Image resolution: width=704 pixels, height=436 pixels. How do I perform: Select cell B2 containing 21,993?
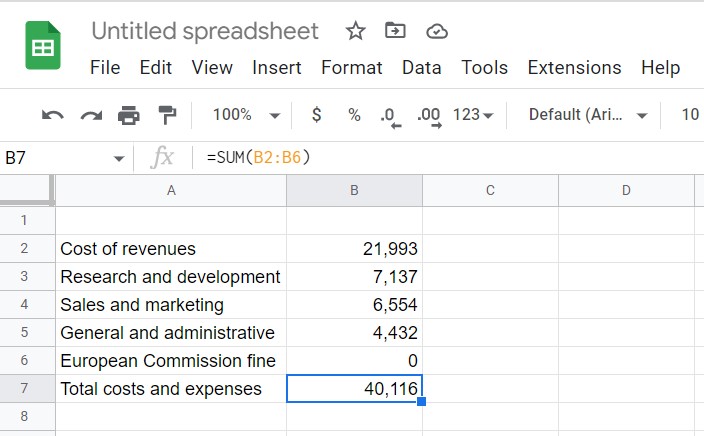(354, 249)
